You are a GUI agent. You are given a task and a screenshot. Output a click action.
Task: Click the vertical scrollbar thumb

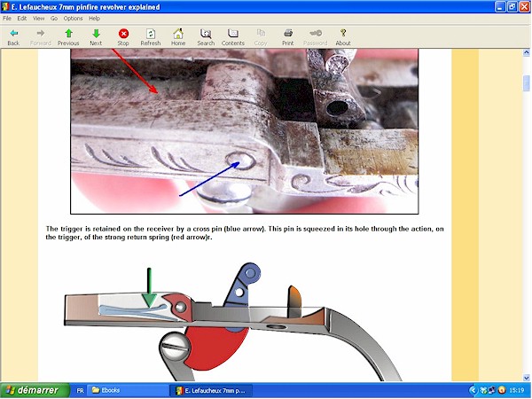pyautogui.click(x=526, y=83)
